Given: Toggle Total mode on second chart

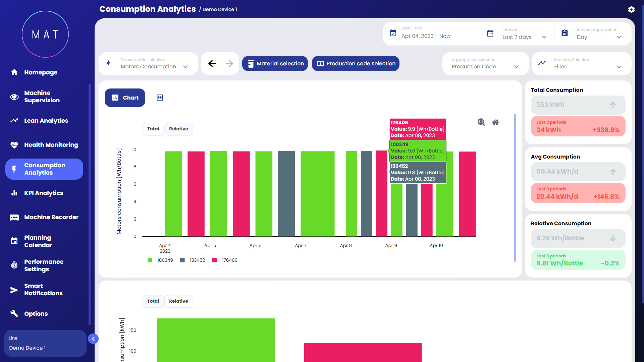Looking at the screenshot, I should (x=153, y=301).
